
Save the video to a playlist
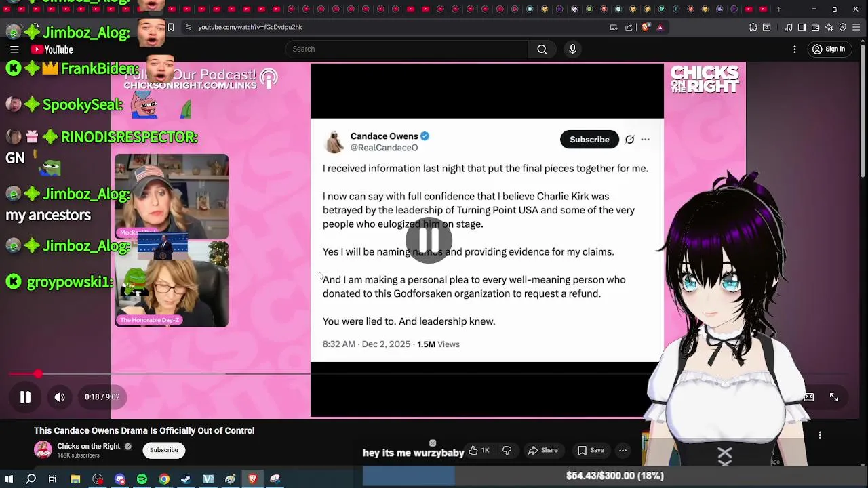(x=590, y=450)
